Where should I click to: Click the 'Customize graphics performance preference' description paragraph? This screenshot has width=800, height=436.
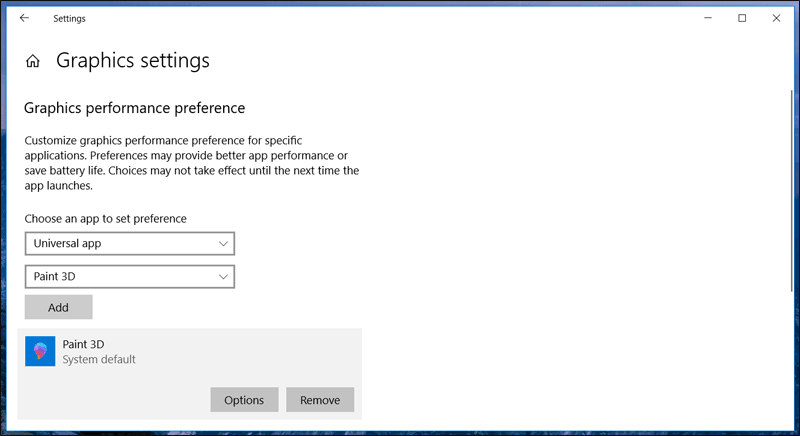click(192, 163)
